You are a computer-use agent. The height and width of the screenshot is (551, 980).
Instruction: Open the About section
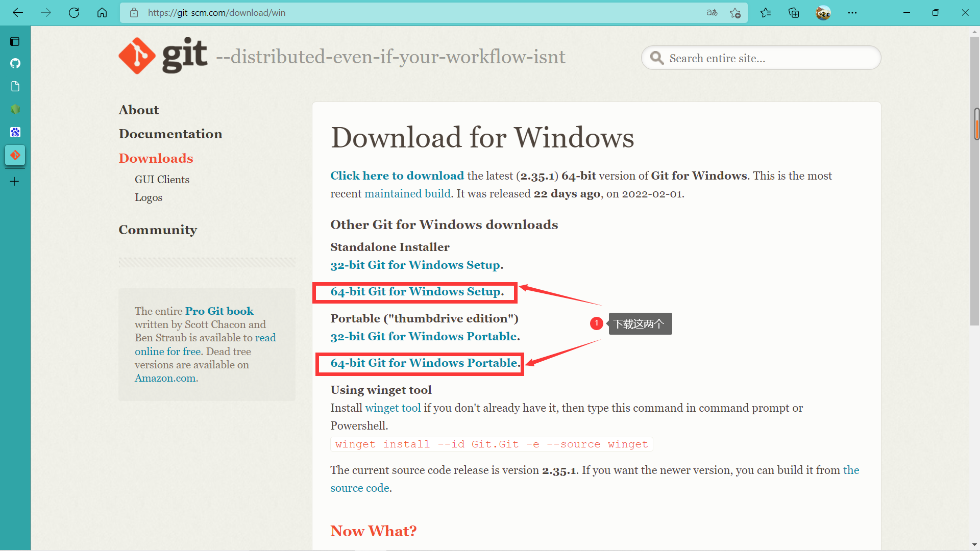139,110
